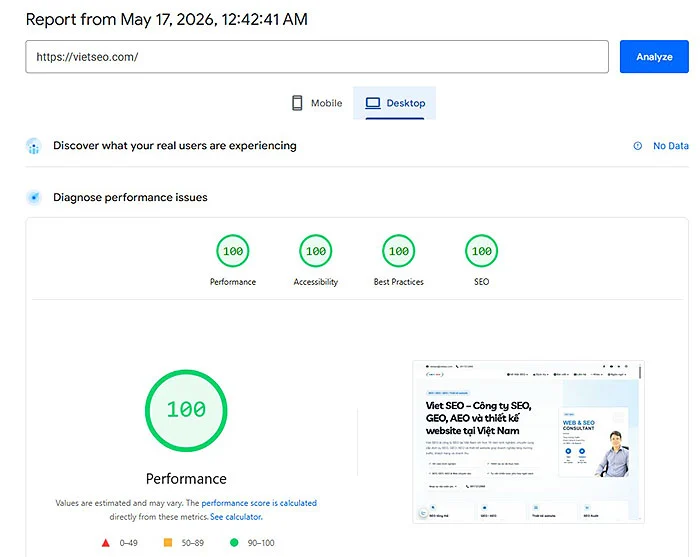Click the large Performance 100 gauge
The image size is (700, 557).
click(x=186, y=410)
